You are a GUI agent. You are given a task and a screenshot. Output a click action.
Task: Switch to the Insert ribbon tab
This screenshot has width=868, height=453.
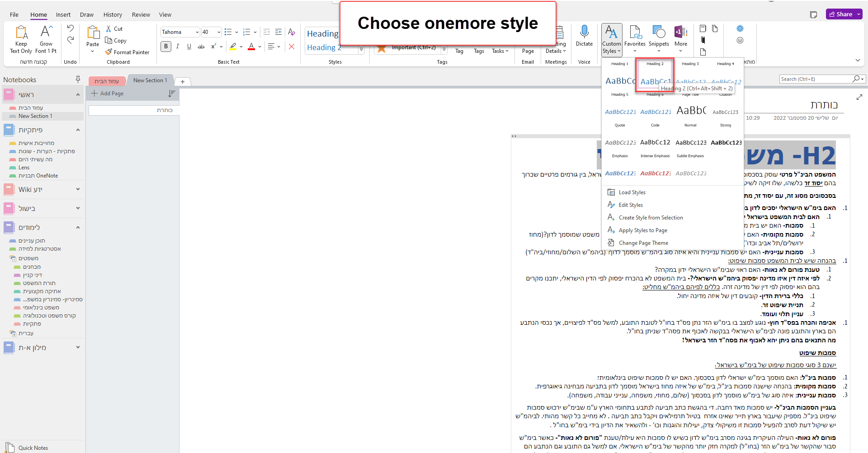[x=63, y=14]
